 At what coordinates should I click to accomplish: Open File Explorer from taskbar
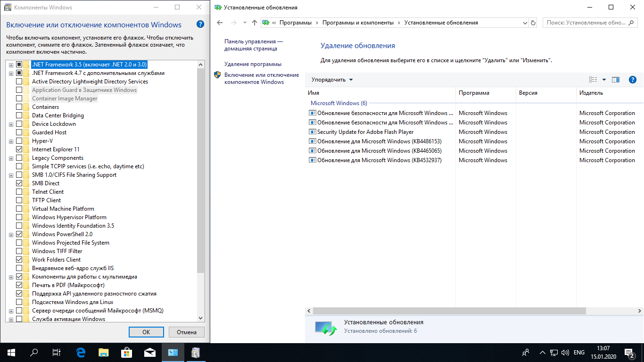(104, 353)
